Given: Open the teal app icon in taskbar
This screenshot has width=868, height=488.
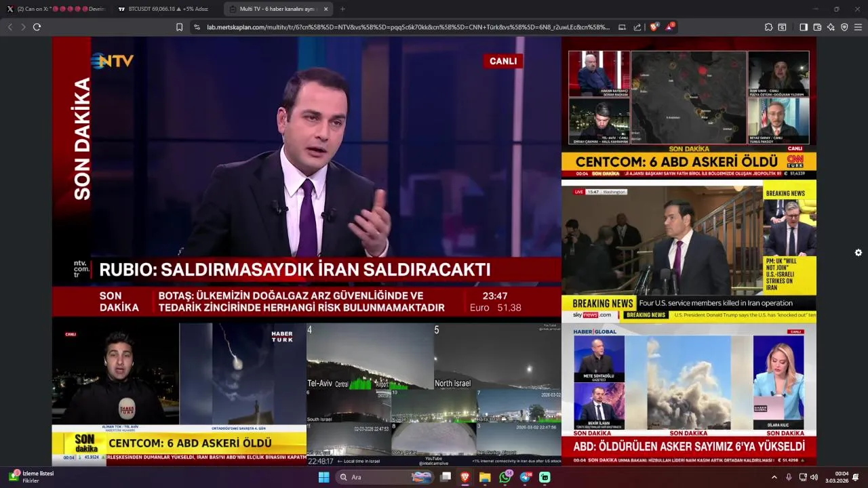Looking at the screenshot, I should 545,477.
